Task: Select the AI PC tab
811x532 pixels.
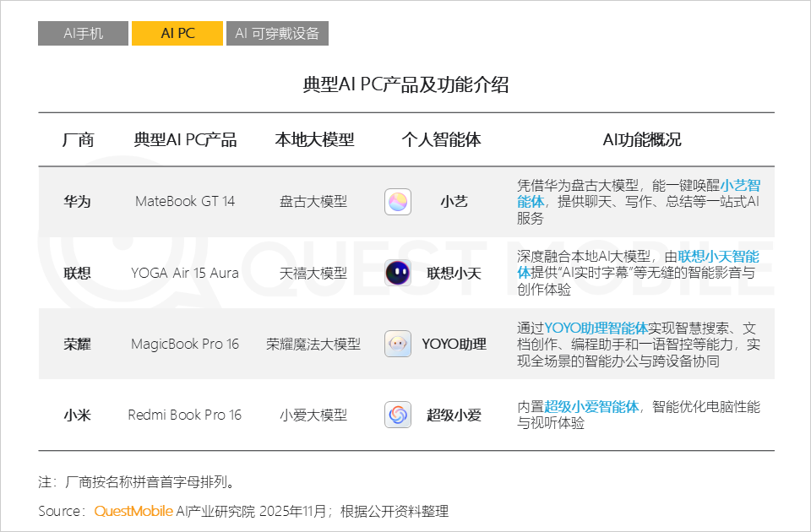Action: click(x=177, y=33)
